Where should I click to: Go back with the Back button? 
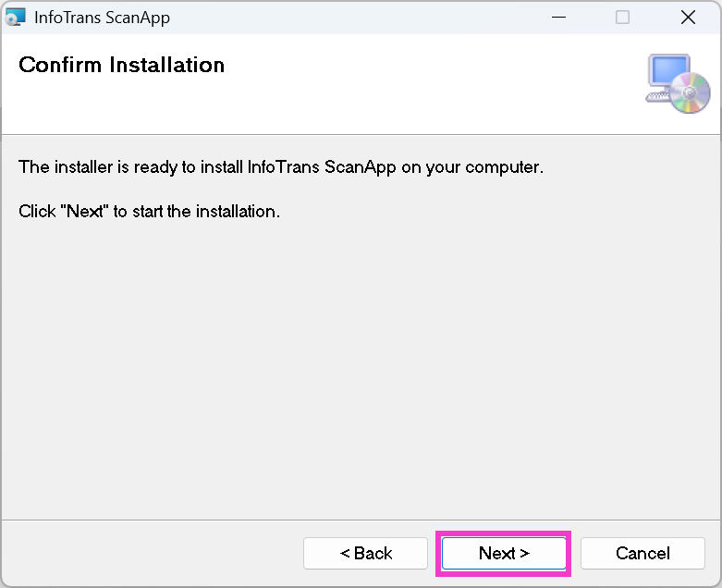(365, 553)
